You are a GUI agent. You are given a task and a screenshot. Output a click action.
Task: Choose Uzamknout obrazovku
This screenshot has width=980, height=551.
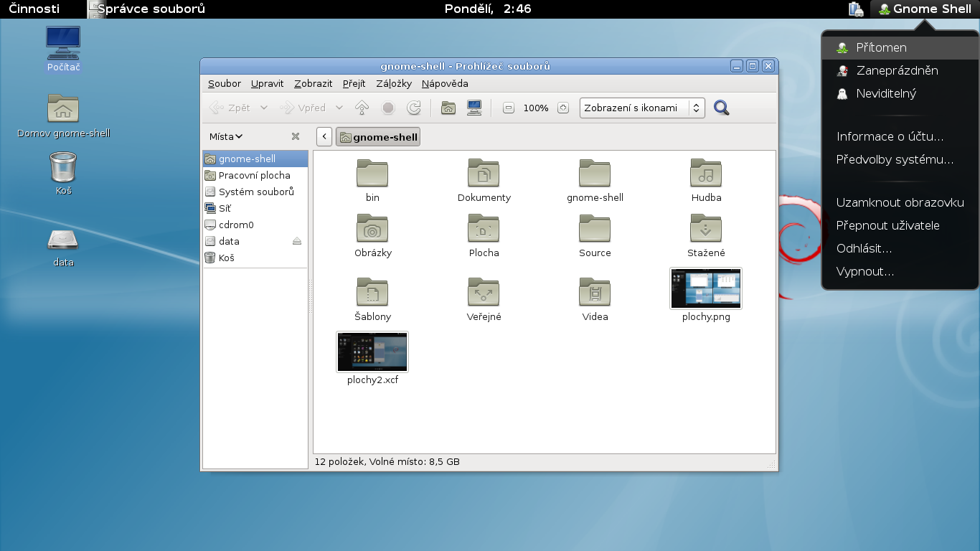coord(900,202)
